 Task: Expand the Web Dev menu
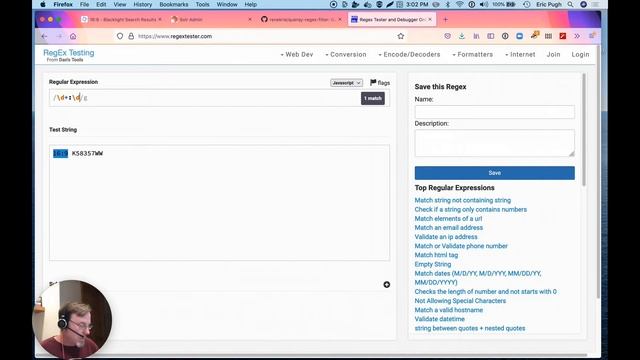[x=297, y=54]
